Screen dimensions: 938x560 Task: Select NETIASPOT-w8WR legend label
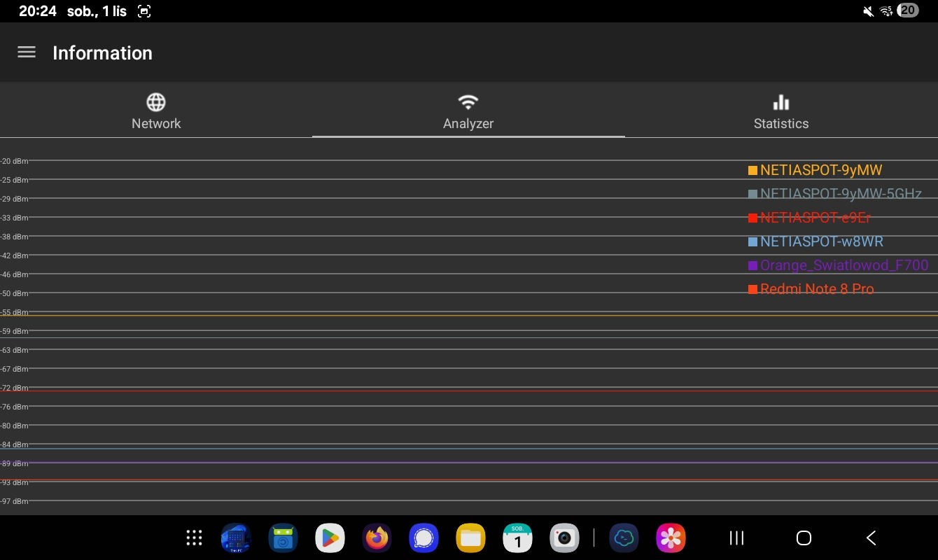(821, 241)
